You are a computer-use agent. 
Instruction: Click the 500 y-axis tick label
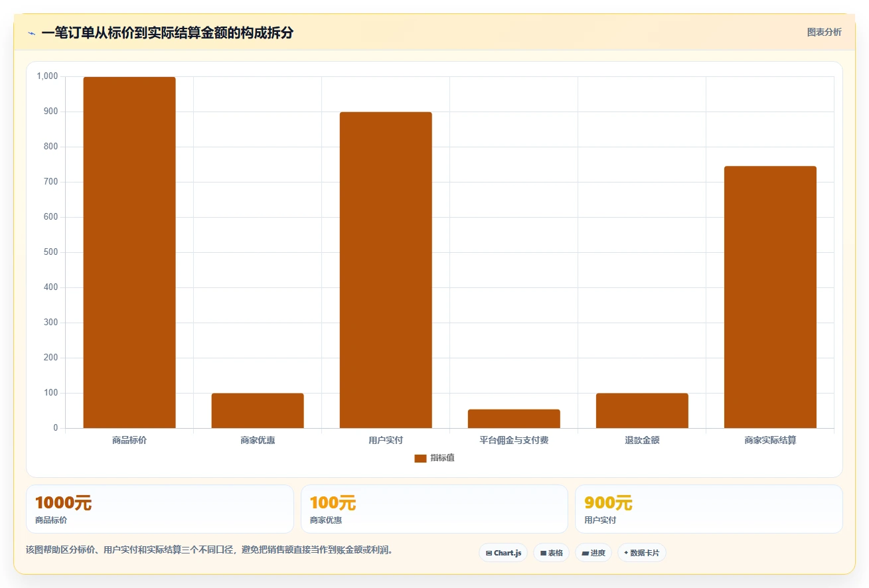[x=51, y=252]
